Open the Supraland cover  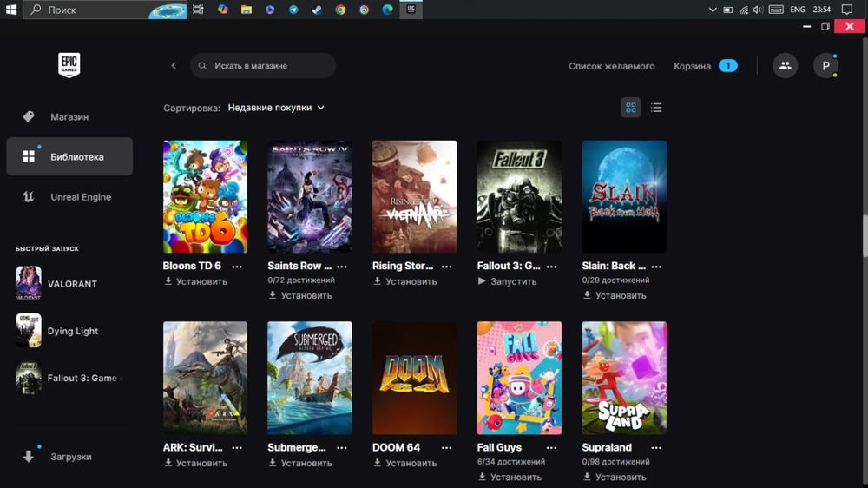(x=624, y=378)
